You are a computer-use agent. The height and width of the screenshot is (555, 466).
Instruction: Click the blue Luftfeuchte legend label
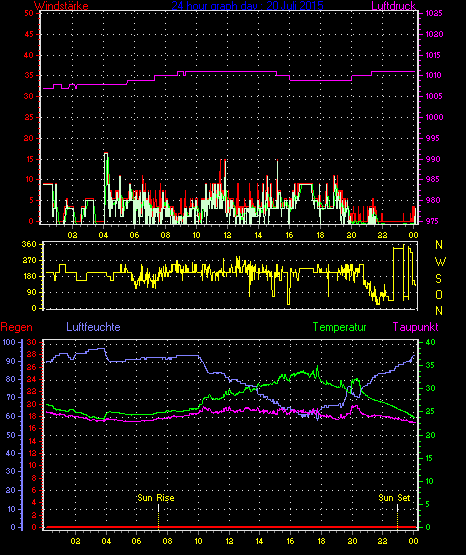(93, 327)
